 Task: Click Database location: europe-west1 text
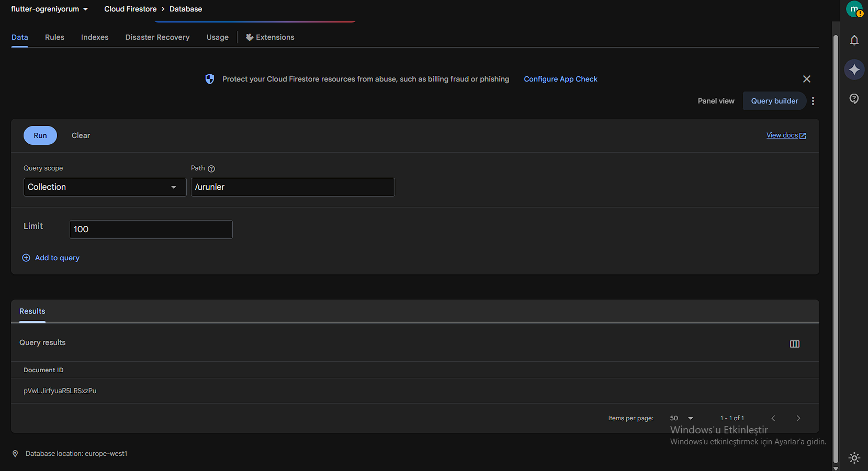pos(76,454)
